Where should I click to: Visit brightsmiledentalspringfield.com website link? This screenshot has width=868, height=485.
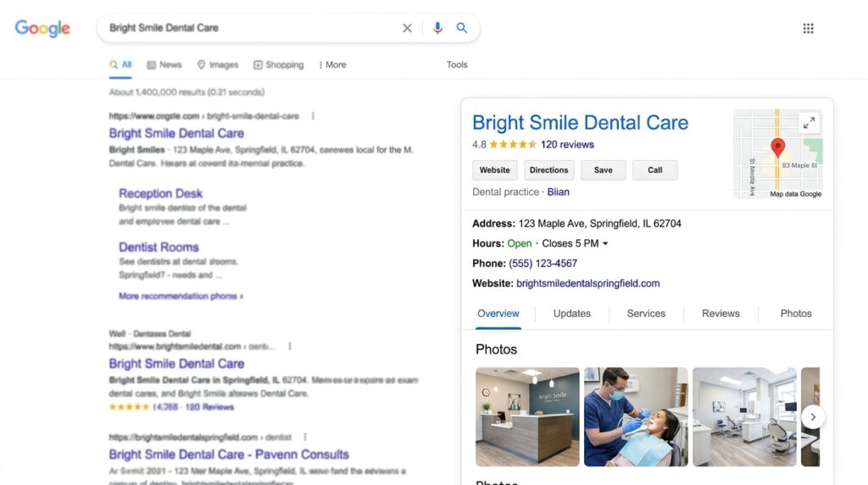pos(588,283)
